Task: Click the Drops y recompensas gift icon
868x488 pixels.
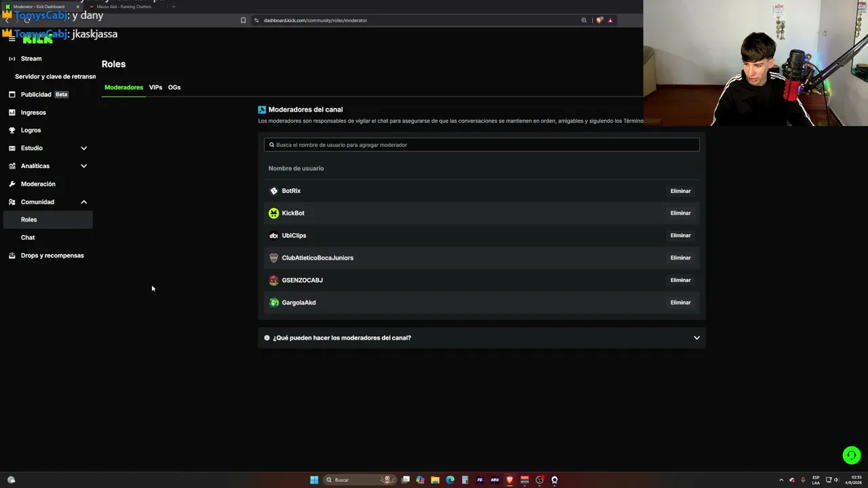Action: tap(12, 256)
